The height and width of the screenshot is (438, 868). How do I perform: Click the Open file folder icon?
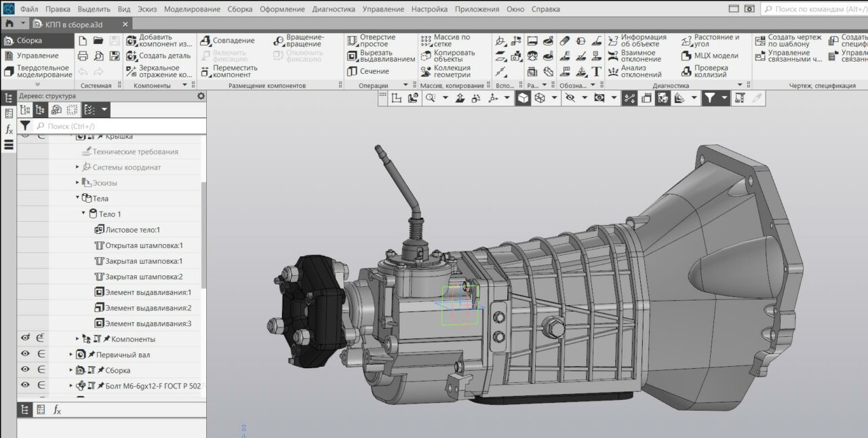coord(98,41)
